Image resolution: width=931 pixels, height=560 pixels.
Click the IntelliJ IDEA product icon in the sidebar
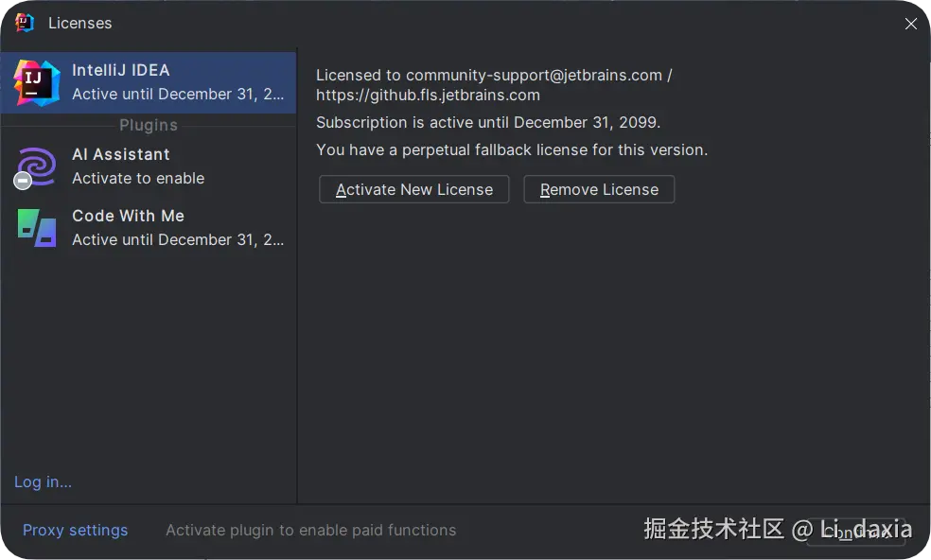coord(37,82)
